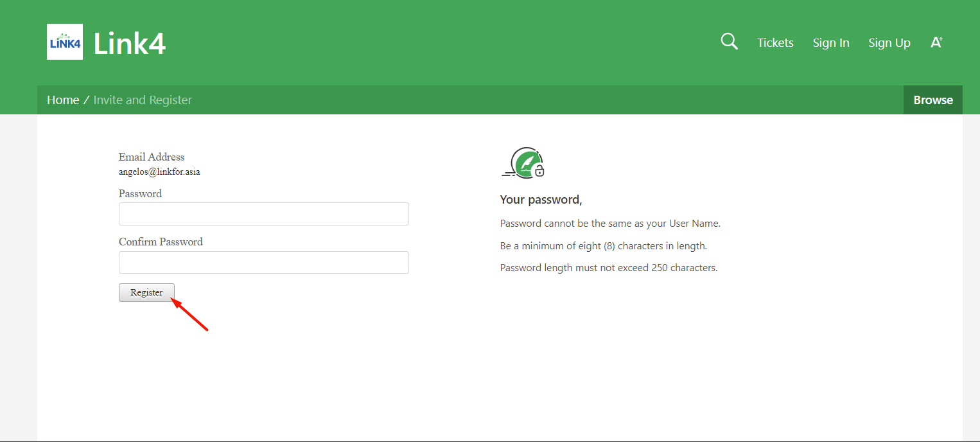Focus the Password input field
The width and height of the screenshot is (980, 442).
coord(264,214)
